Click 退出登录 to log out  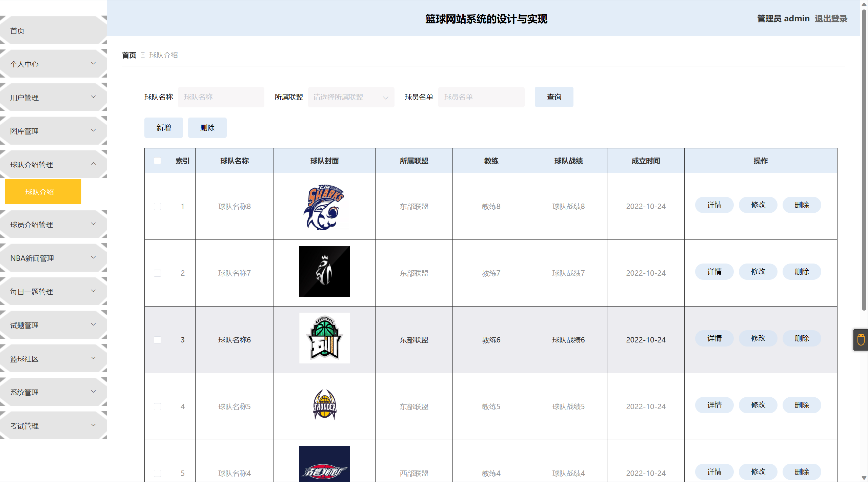tap(831, 19)
